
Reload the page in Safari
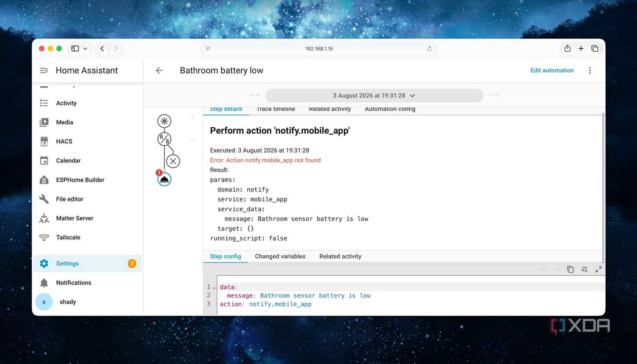430,49
